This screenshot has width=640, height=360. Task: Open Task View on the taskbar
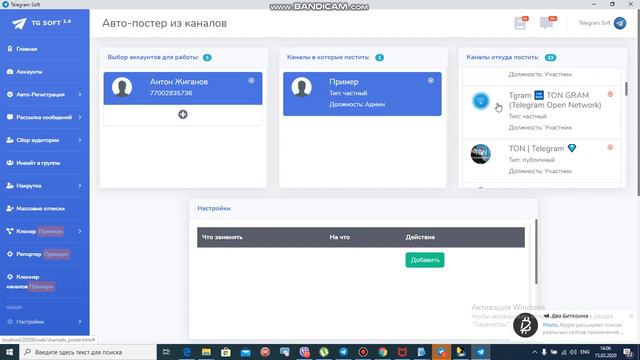166,352
